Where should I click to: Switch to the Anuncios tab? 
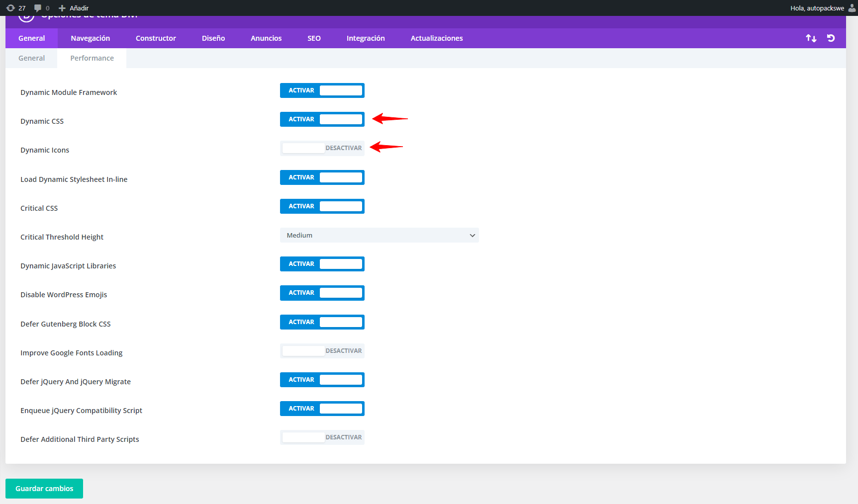click(266, 38)
